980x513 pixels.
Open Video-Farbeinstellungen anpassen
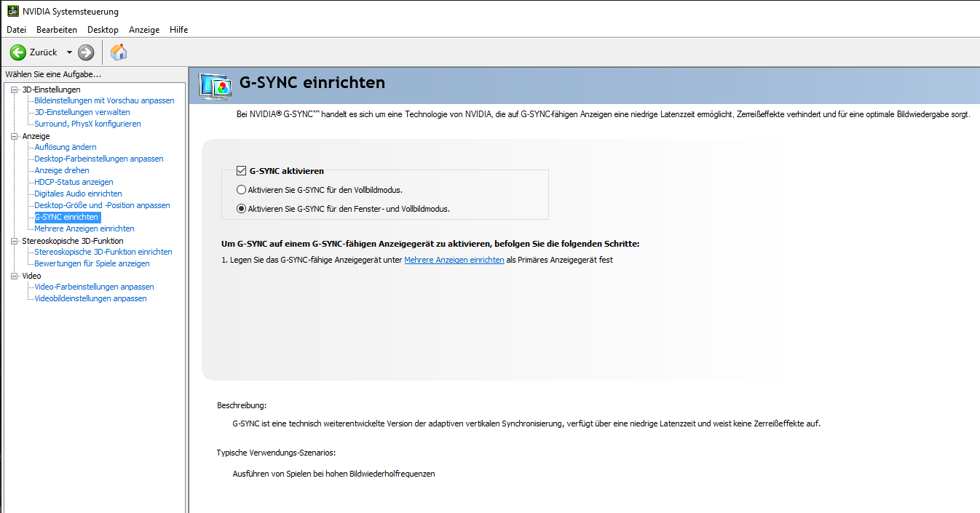pos(95,287)
